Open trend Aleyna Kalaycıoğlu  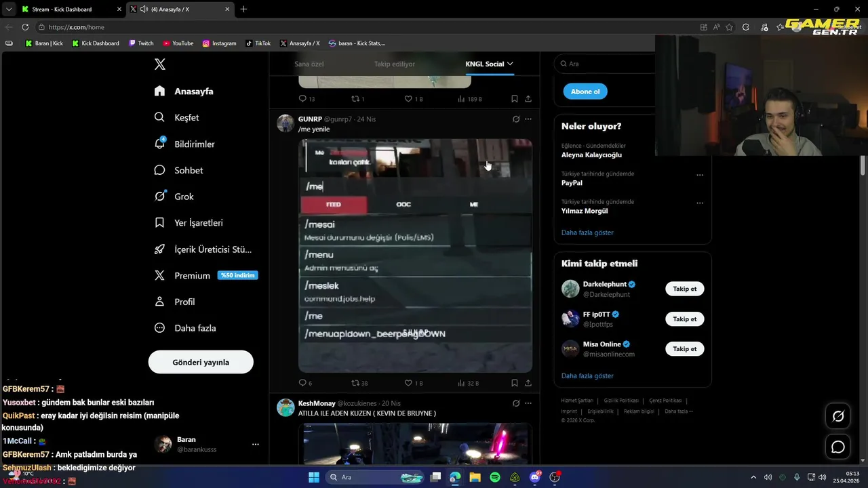pyautogui.click(x=591, y=155)
